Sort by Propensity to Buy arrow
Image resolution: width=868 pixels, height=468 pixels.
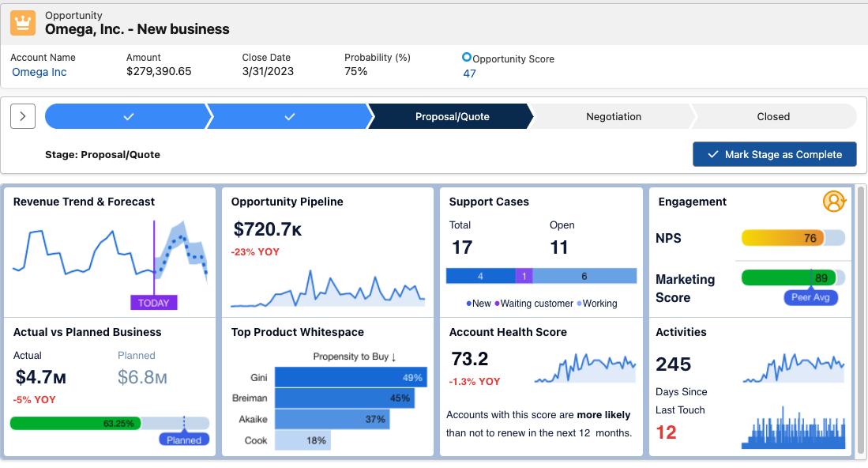pos(393,357)
